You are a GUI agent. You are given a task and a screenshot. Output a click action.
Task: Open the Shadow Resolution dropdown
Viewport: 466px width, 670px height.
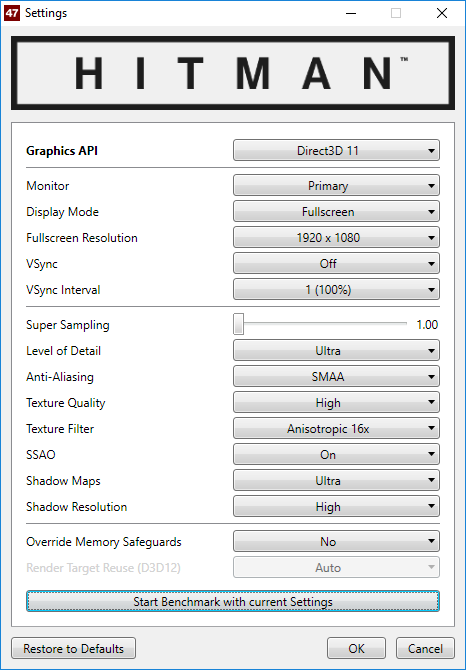coord(336,507)
